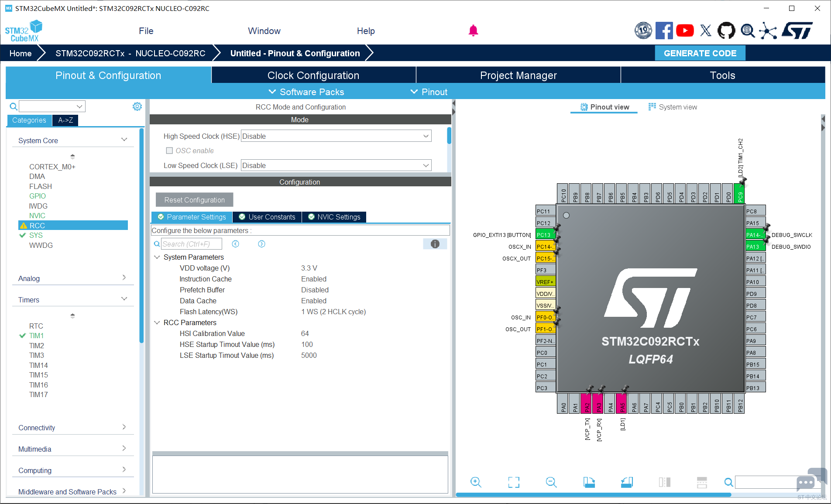Open the User Constants tab
831x504 pixels.
267,217
